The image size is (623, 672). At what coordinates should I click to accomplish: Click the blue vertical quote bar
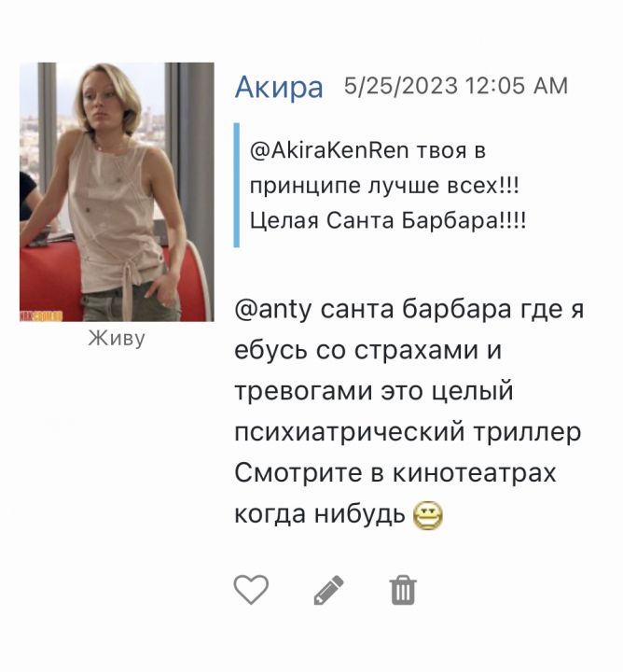point(236,185)
